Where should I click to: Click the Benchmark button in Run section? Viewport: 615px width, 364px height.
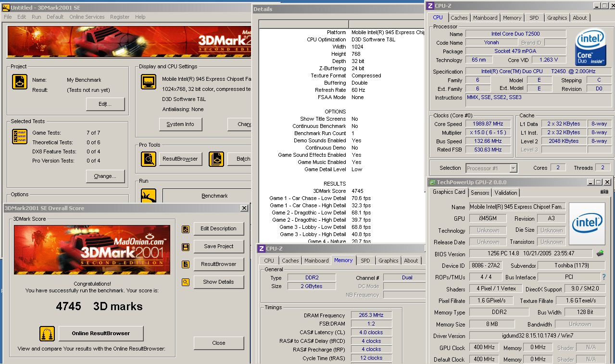point(214,196)
